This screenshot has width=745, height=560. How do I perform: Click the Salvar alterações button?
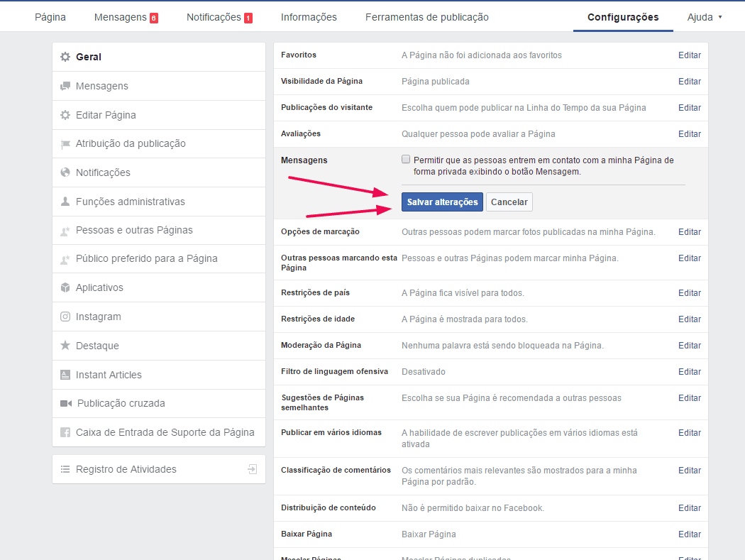pos(442,202)
